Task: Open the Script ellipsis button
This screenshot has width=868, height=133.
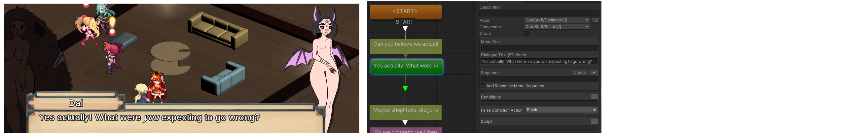Action: (x=594, y=121)
